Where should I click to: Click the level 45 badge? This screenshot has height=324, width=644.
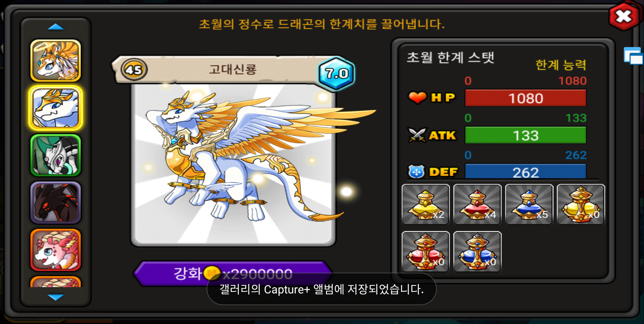click(134, 70)
